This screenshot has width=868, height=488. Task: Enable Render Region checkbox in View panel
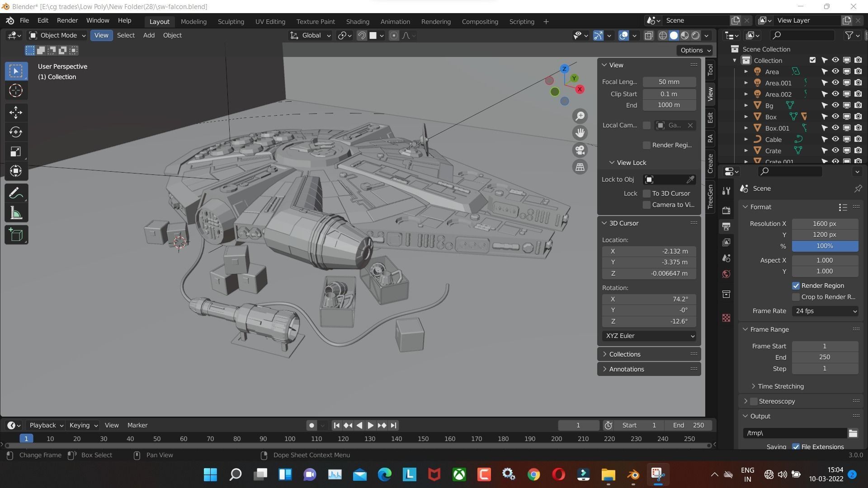[646, 145]
